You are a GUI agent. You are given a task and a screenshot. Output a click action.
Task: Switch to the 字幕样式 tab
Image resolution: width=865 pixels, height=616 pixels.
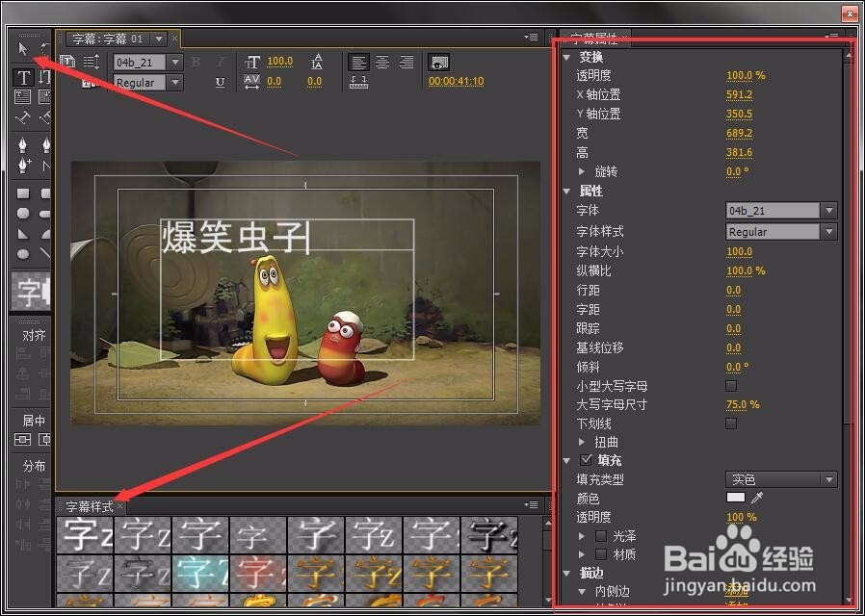tap(90, 506)
